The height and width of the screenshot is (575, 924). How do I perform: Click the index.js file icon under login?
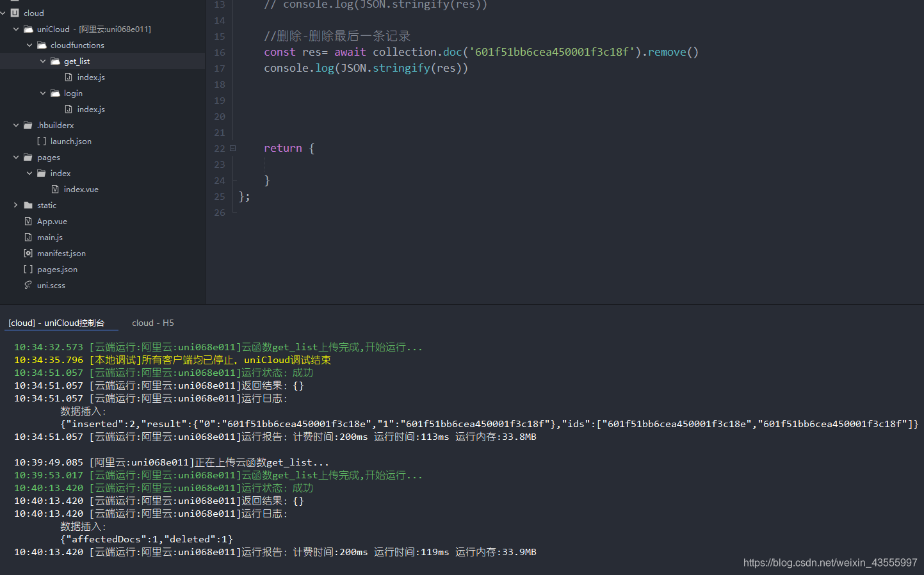pyautogui.click(x=69, y=109)
